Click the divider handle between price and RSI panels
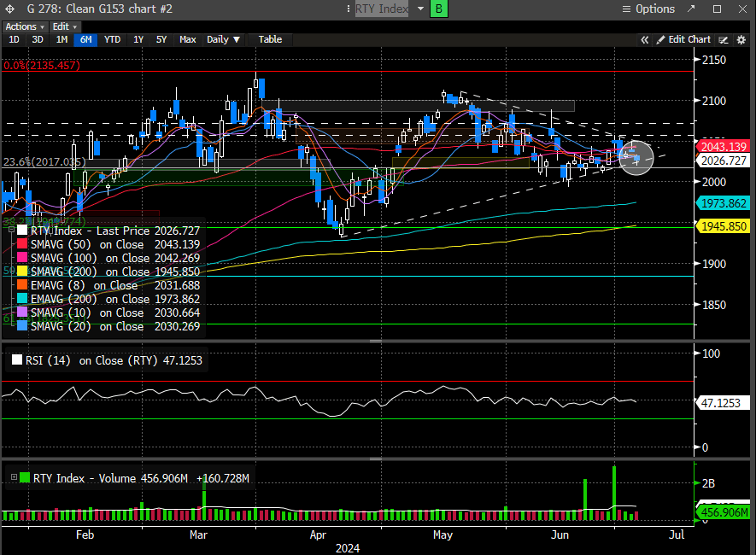756x555 pixels. pos(376,341)
